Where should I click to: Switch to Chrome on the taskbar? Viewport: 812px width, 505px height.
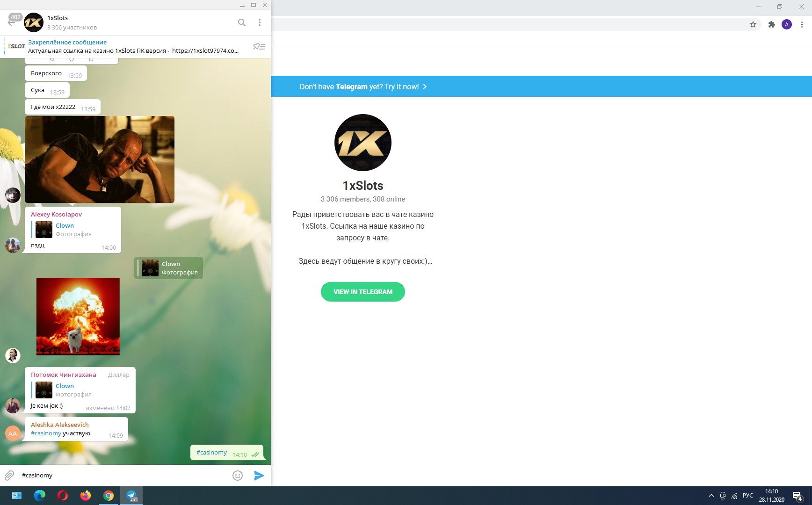pyautogui.click(x=109, y=496)
